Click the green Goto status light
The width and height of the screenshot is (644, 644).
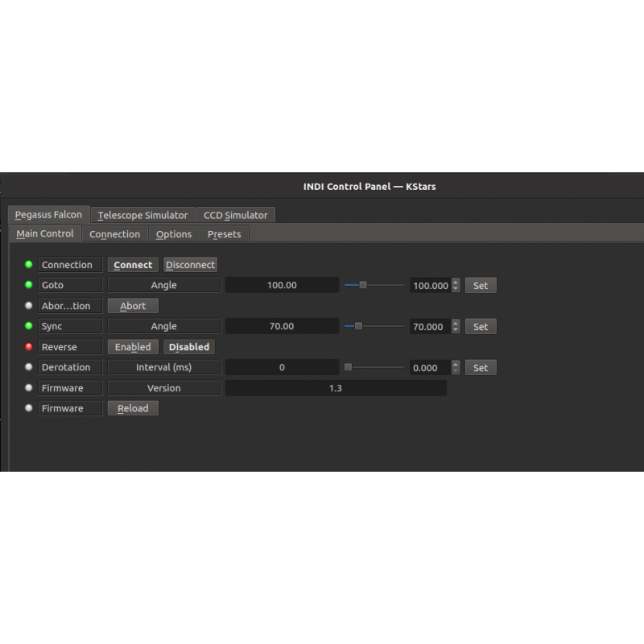tap(29, 285)
